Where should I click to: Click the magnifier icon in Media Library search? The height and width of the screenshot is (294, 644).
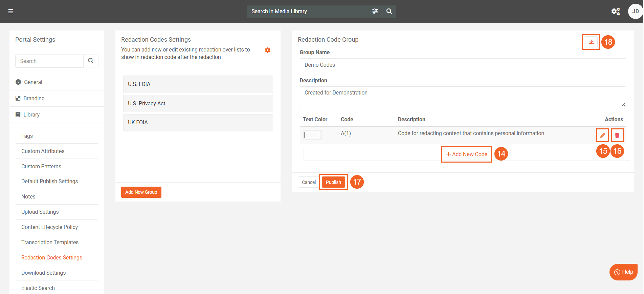389,11
